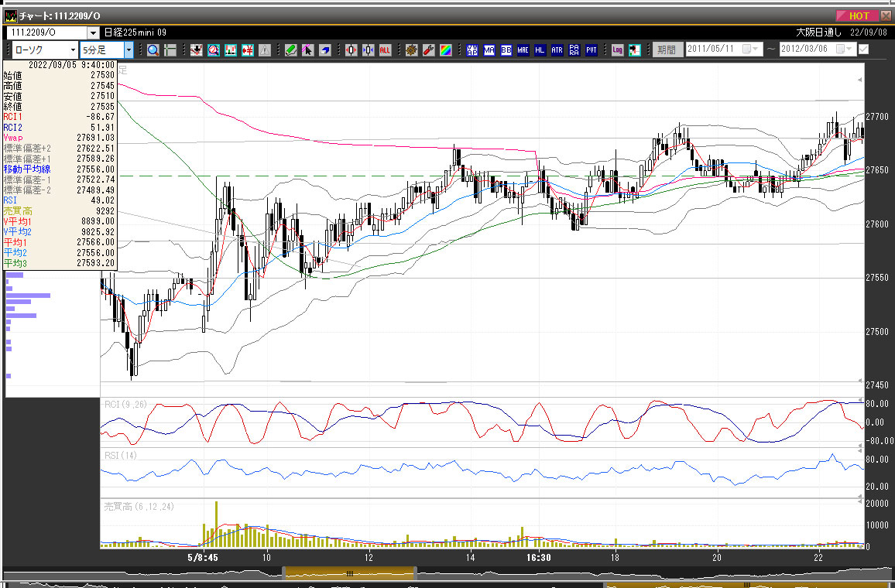Viewport: 895px width, 588px height.
Task: Click the 22/09/08 date in header
Action: 868,32
